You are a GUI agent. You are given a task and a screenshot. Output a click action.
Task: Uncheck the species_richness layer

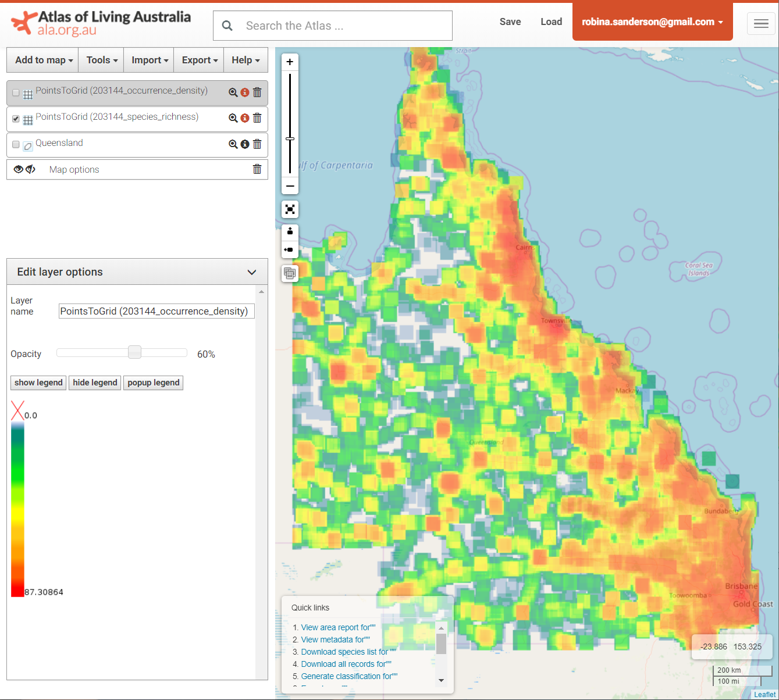click(16, 119)
